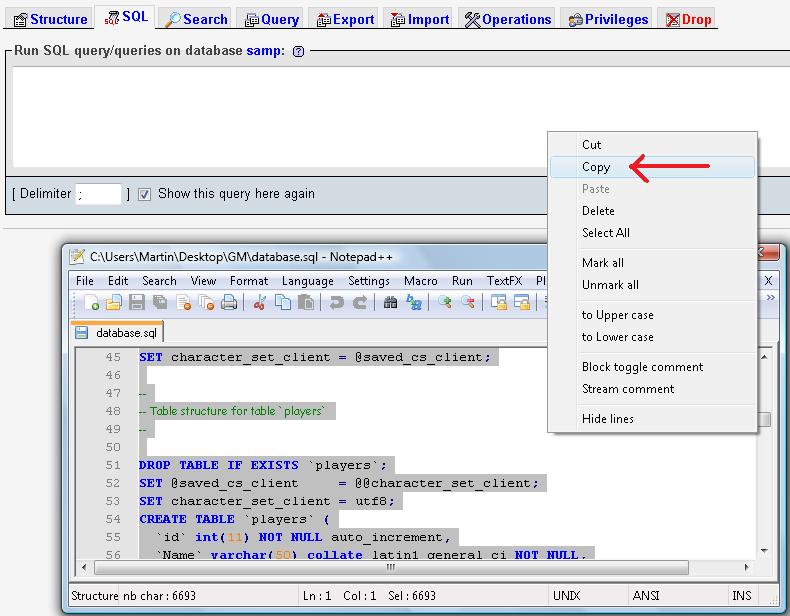Click the Redo arrow icon
Viewport: 790px width, 616px height.
pyautogui.click(x=359, y=302)
